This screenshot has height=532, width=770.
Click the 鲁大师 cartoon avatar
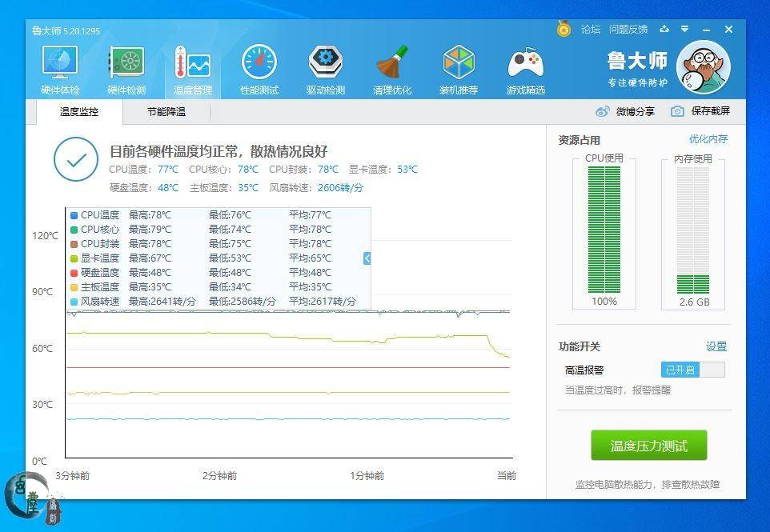coord(704,67)
